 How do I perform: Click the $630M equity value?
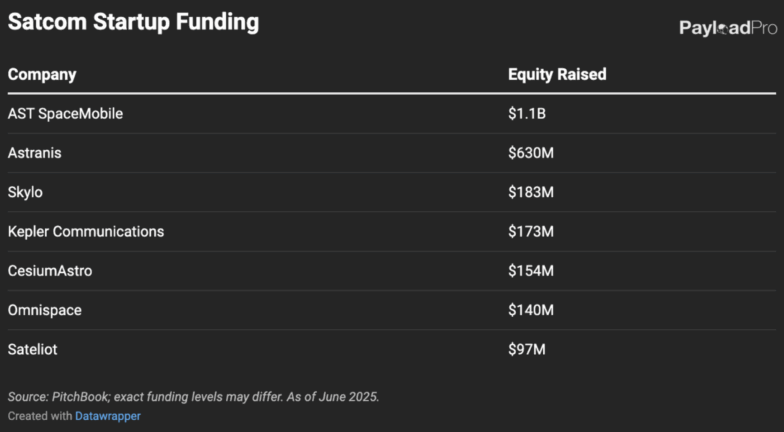[531, 153]
